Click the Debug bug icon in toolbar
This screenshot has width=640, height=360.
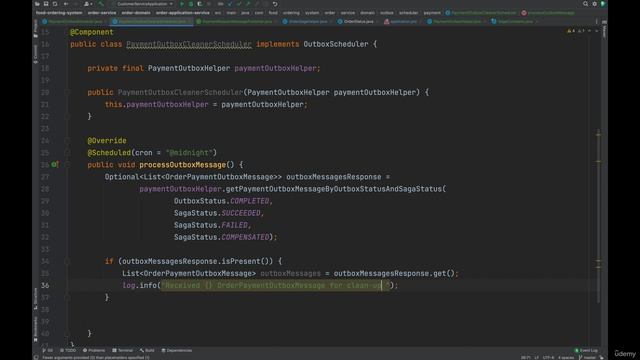point(191,4)
